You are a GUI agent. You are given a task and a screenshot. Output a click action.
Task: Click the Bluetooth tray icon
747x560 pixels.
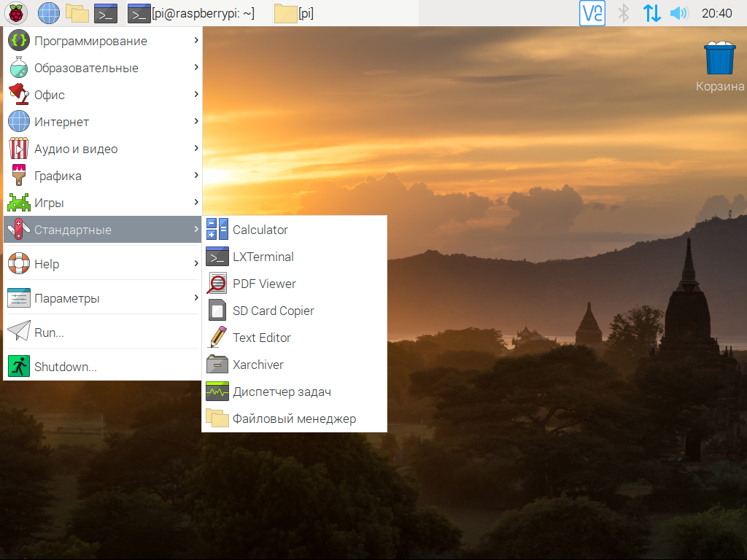(x=624, y=13)
